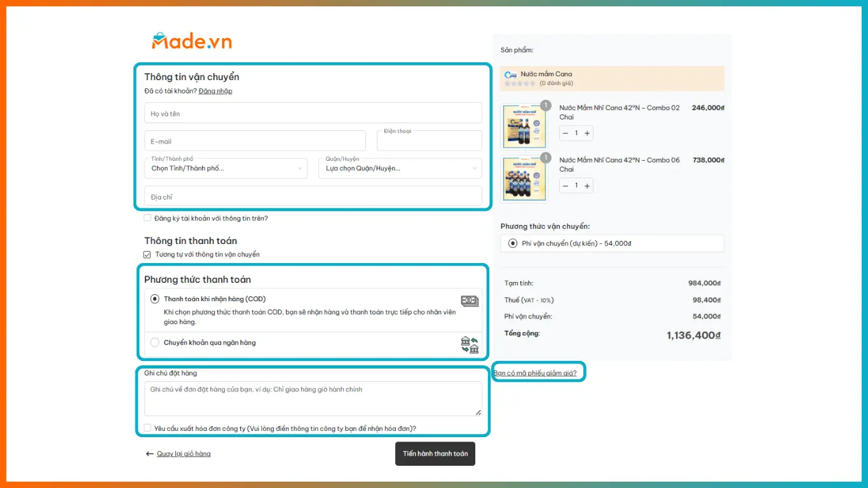This screenshot has height=488, width=868.
Task: Click the '(0 đánh giá)' review count
Action: click(x=557, y=83)
